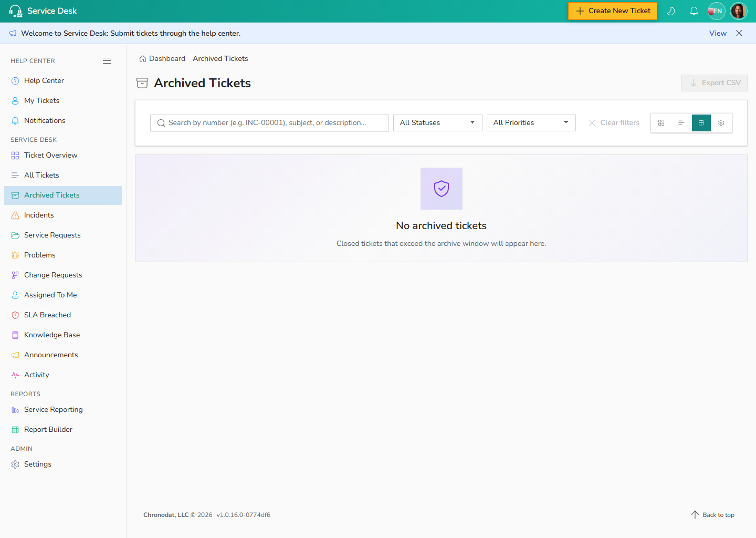
Task: Open All Tickets in sidebar
Action: (63, 175)
